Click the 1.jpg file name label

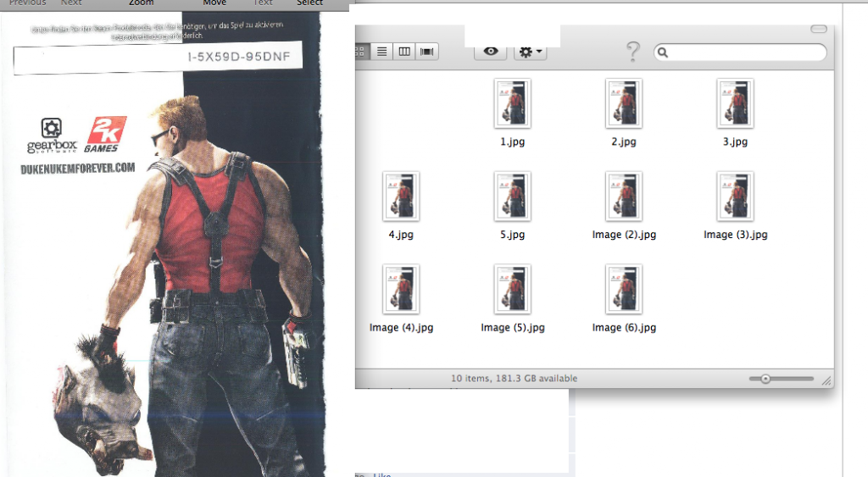click(513, 141)
